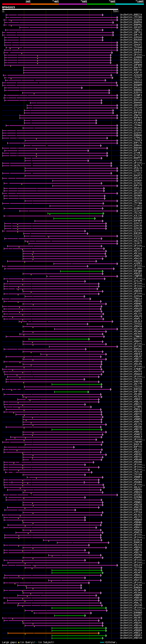Viewport: 146px width, 644px height.
Task: Click the red 20% legend color segment
Action: 16,4
